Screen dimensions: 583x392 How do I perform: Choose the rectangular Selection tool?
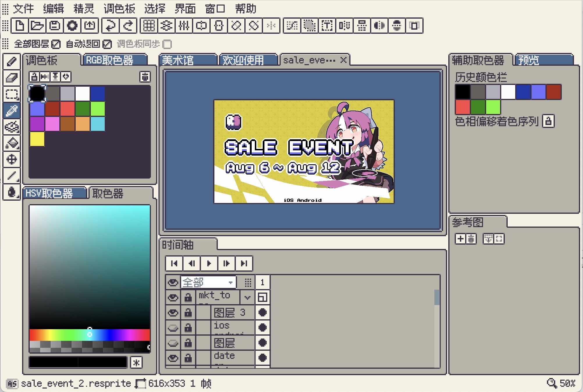click(12, 94)
